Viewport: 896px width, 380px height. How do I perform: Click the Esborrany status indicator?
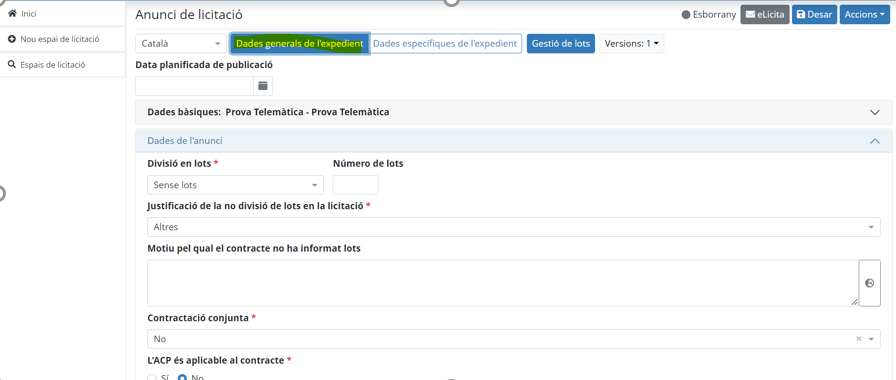coord(709,15)
